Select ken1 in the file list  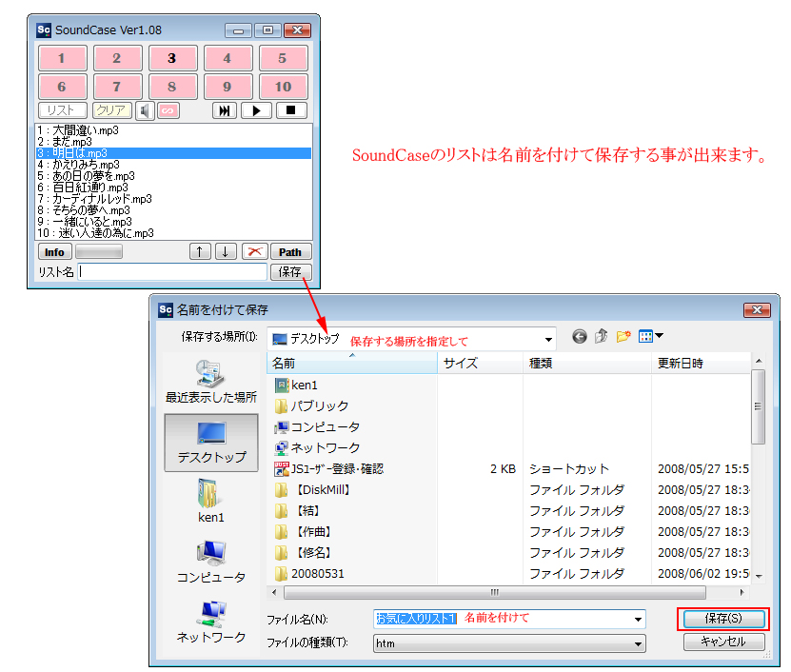296,385
